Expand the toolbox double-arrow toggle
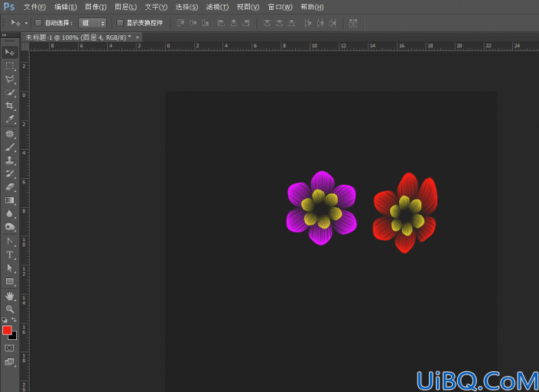 (4, 35)
